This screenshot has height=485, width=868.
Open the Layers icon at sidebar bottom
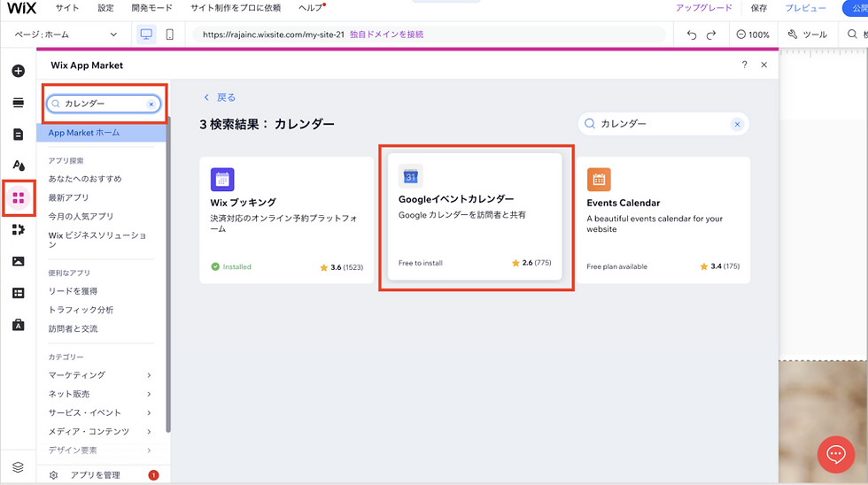19,467
